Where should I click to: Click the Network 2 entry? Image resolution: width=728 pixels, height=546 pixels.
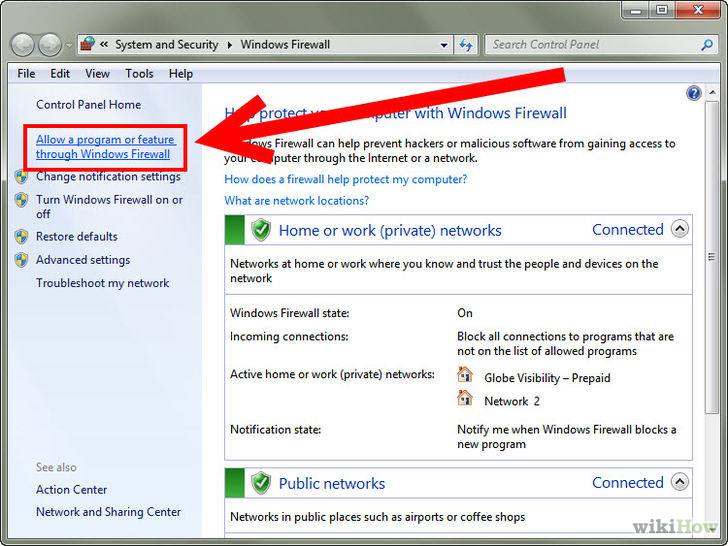[512, 401]
